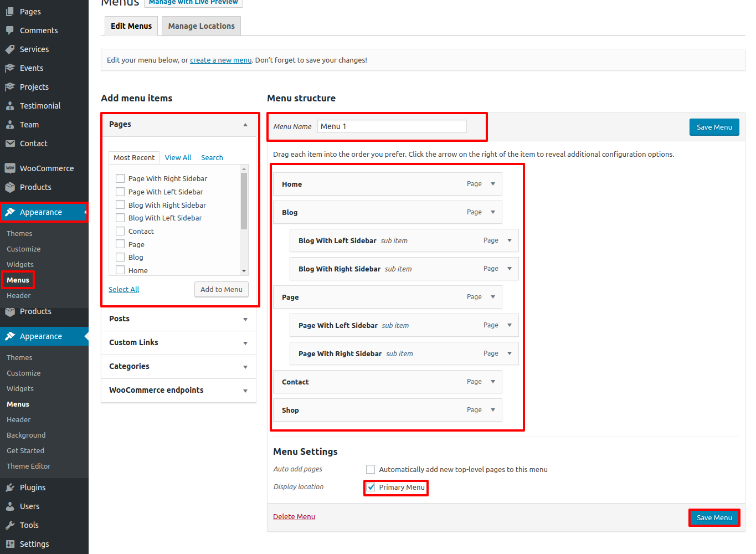The height and width of the screenshot is (554, 756).
Task: Click the Settings sliders icon
Action: click(10, 544)
